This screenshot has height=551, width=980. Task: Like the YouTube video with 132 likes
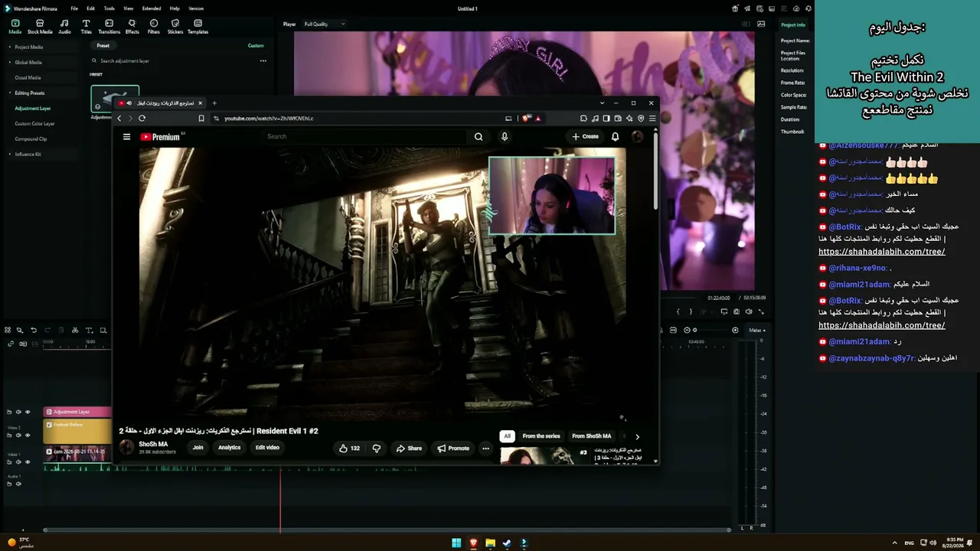click(x=349, y=448)
